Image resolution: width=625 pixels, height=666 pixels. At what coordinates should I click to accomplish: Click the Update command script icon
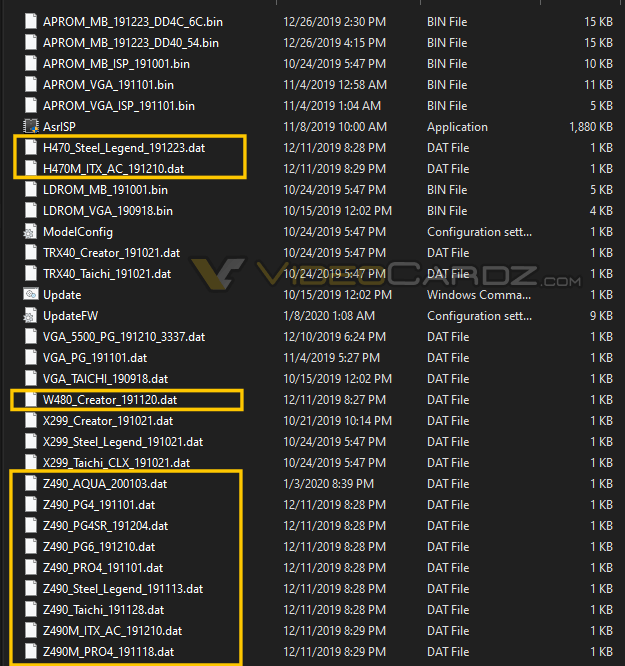[31, 294]
